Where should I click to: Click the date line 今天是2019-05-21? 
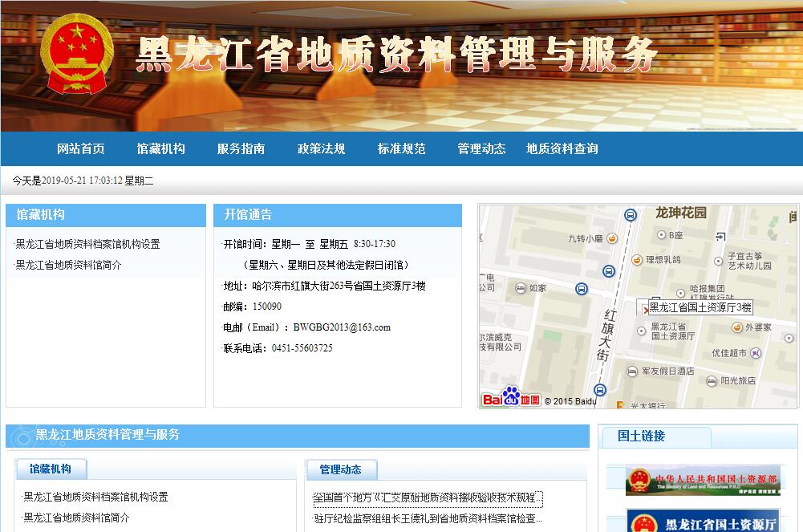click(83, 181)
